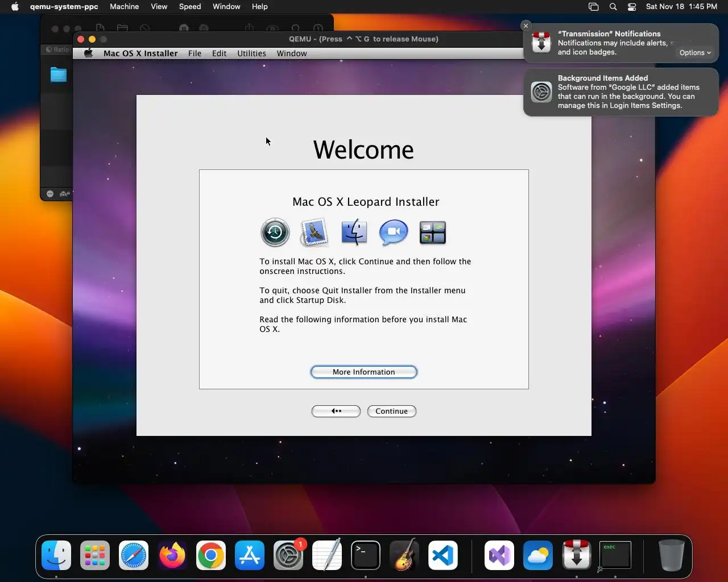Open the View menu in the host menu bar
Screen dimensions: 728x582
(159, 7)
